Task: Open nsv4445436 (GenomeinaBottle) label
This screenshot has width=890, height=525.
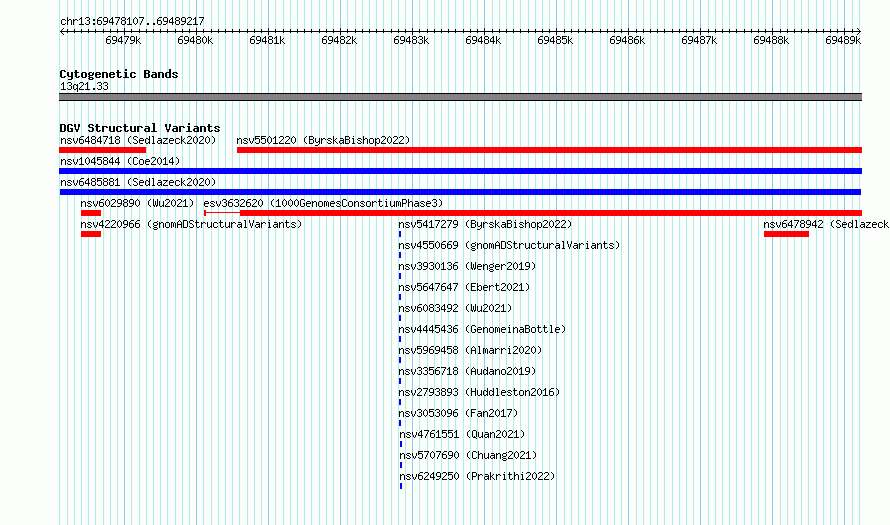Action: [x=482, y=329]
